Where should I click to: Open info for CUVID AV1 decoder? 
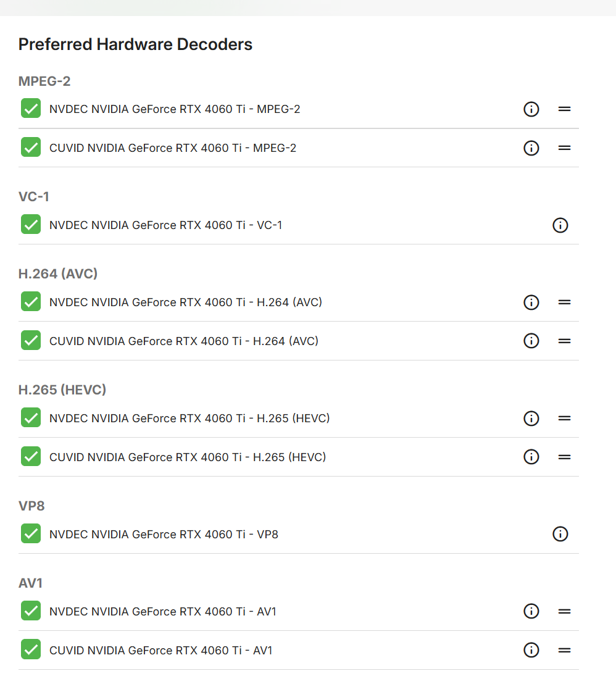(x=531, y=650)
